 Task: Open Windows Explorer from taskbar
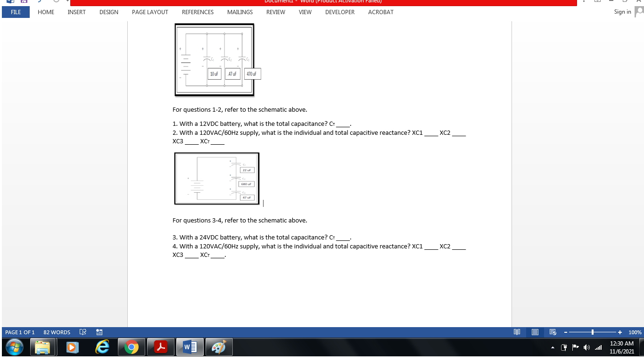(43, 348)
